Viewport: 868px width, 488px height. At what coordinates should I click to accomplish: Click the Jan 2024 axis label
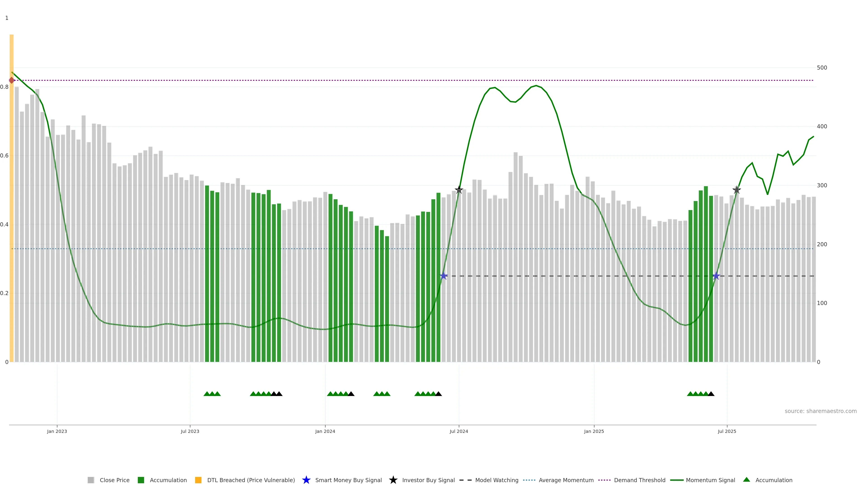[325, 431]
